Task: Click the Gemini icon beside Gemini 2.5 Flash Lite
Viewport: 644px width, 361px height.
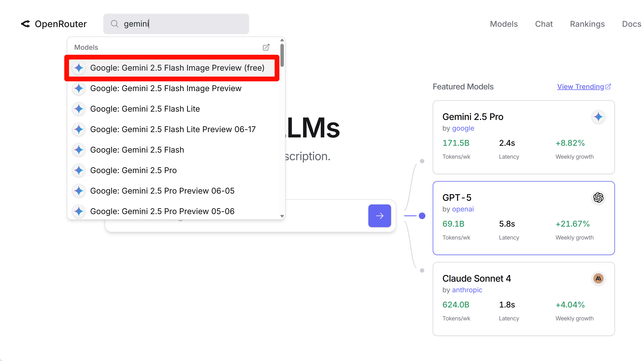Action: tap(79, 109)
